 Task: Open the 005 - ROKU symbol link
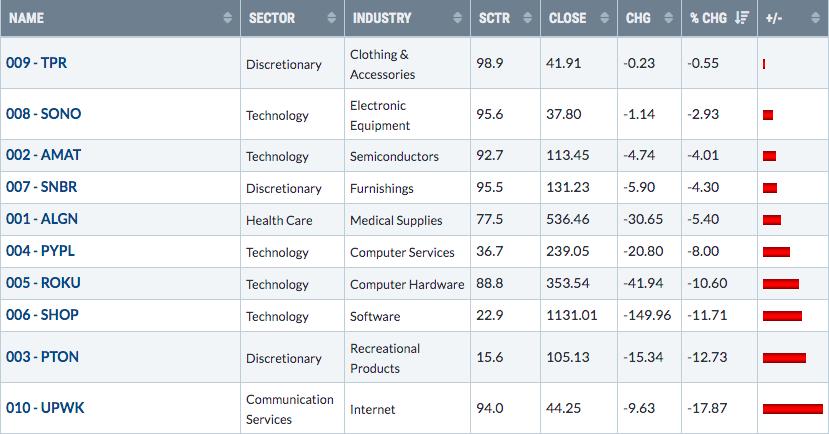tap(43, 283)
